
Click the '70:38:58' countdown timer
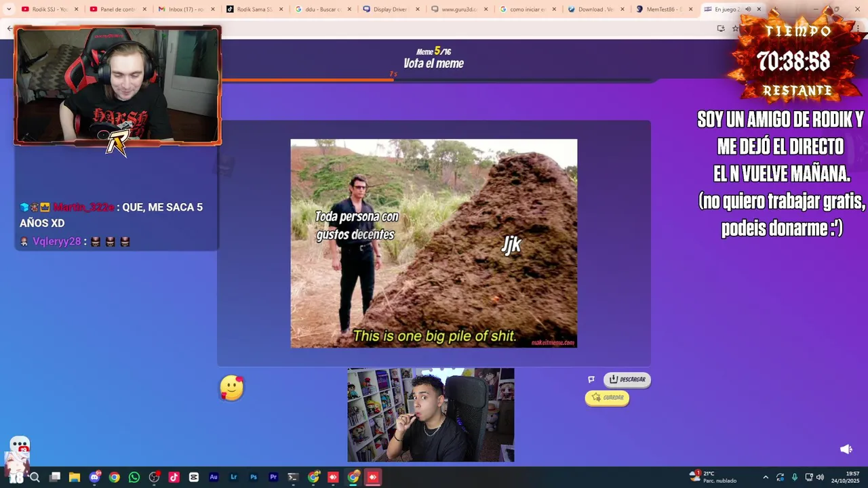click(x=793, y=62)
